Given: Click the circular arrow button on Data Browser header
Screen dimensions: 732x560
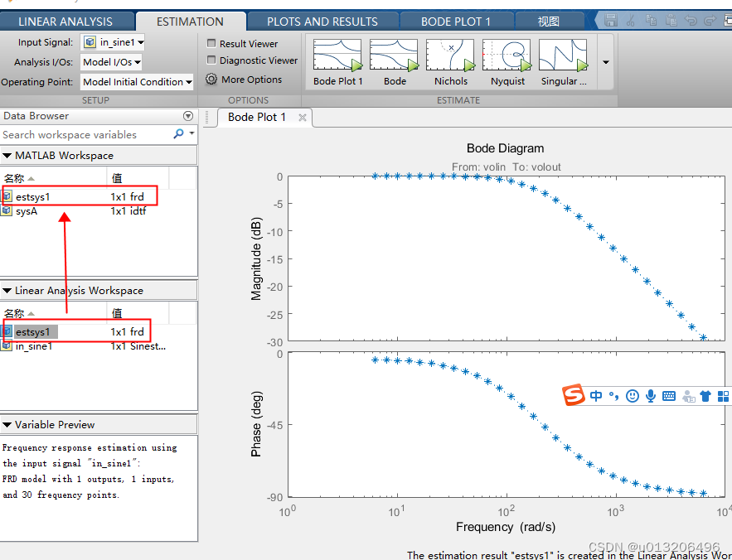Looking at the screenshot, I should 188,116.
